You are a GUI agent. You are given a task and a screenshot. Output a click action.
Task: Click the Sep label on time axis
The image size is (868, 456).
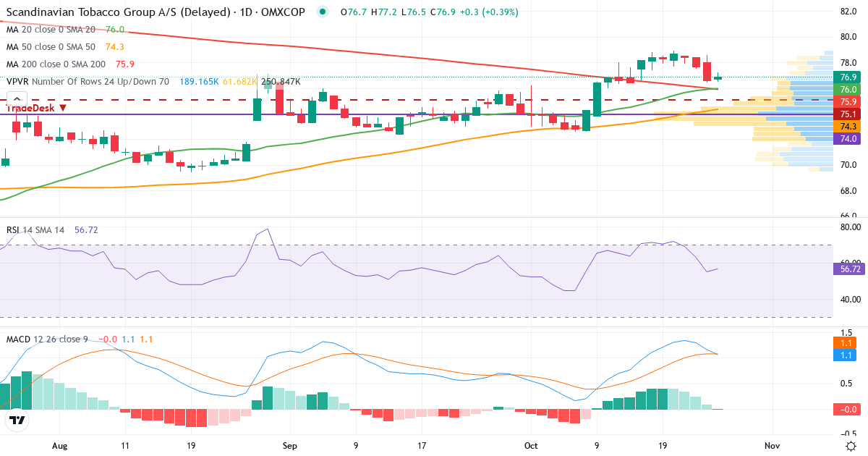(290, 445)
